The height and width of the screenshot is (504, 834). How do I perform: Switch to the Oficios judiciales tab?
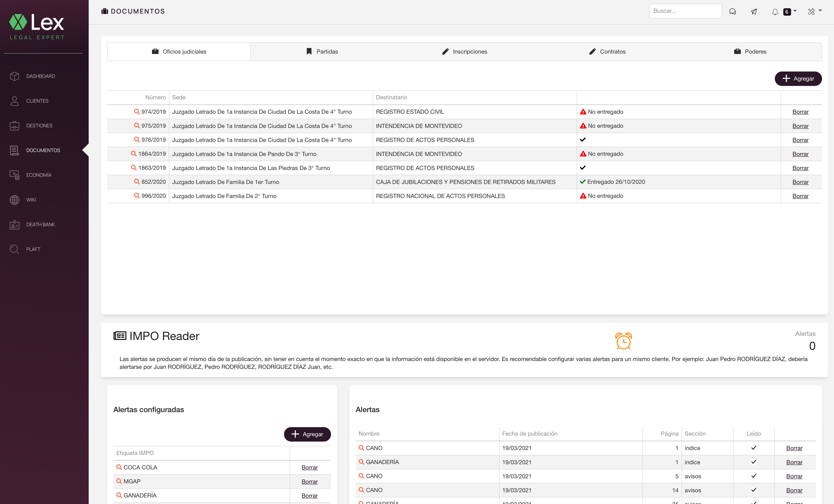tap(179, 52)
